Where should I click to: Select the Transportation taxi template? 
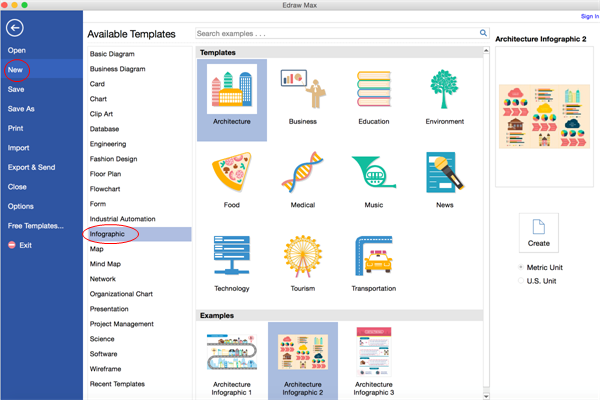[x=374, y=255]
